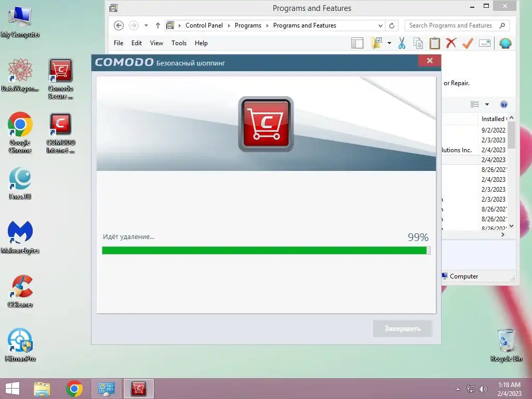532x399 pixels.
Task: Click the green uninstall progress bar
Action: (266, 250)
